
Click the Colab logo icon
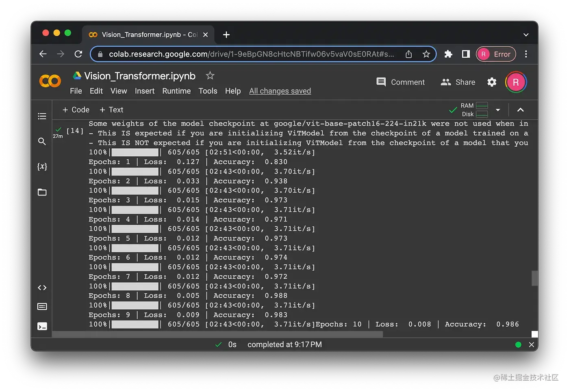pyautogui.click(x=50, y=81)
